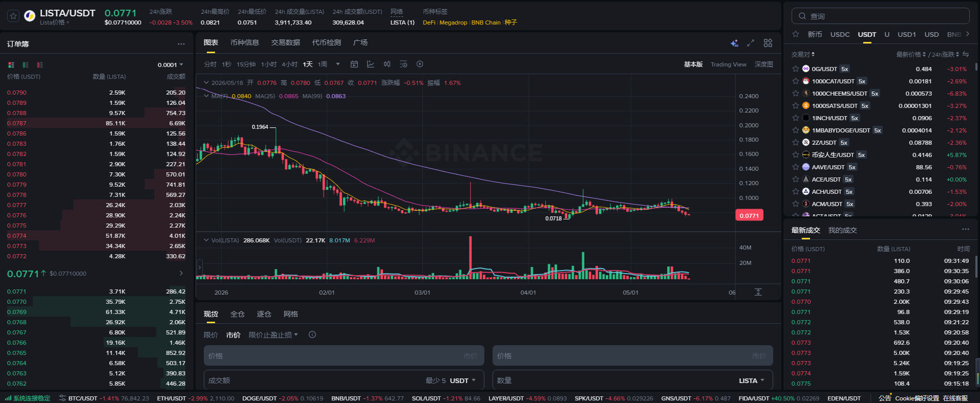This screenshot has width=980, height=403.
Task: Open the order book more options menu
Action: click(181, 44)
